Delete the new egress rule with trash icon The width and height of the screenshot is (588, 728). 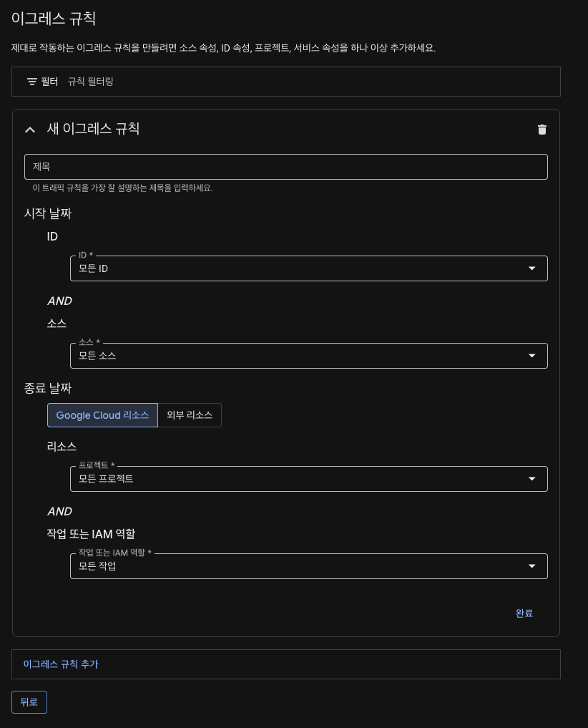[542, 130]
